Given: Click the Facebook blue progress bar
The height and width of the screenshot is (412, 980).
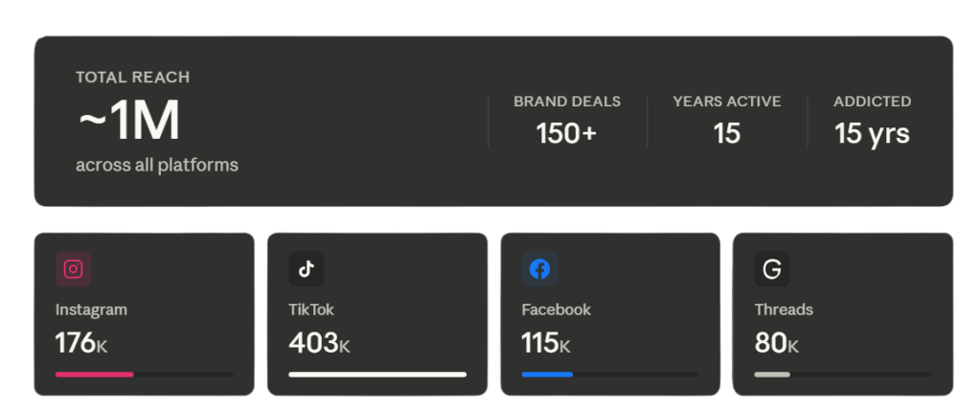Looking at the screenshot, I should (547, 374).
